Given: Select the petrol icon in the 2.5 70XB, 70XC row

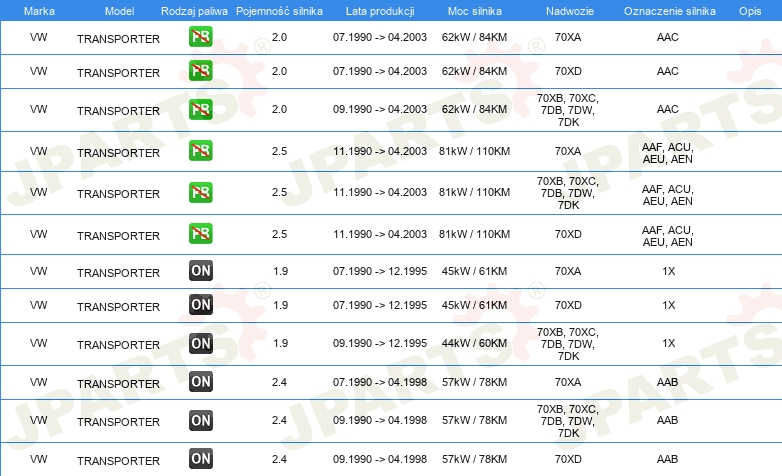Looking at the screenshot, I should (200, 192).
